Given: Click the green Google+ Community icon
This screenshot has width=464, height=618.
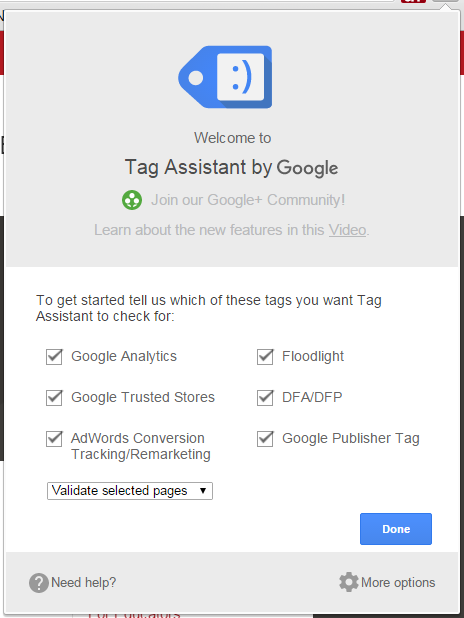Looking at the screenshot, I should pyautogui.click(x=132, y=200).
